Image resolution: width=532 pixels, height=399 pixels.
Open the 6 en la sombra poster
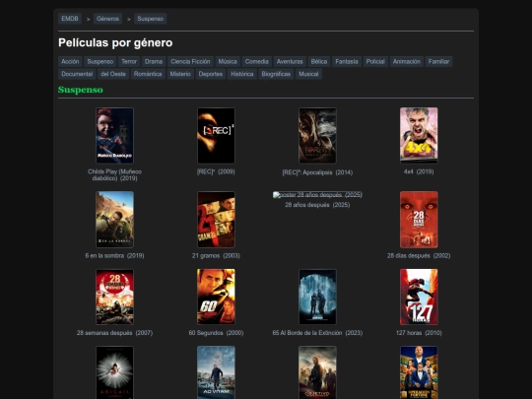point(114,220)
